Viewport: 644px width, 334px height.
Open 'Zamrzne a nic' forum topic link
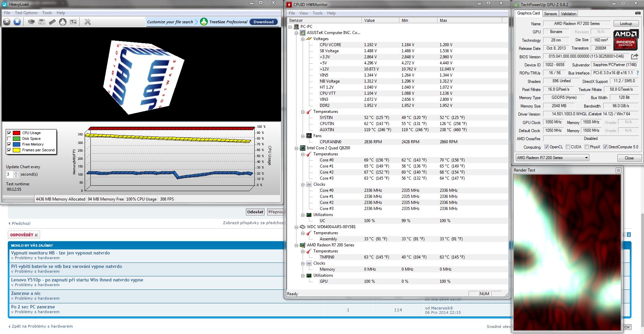pyautogui.click(x=26, y=293)
